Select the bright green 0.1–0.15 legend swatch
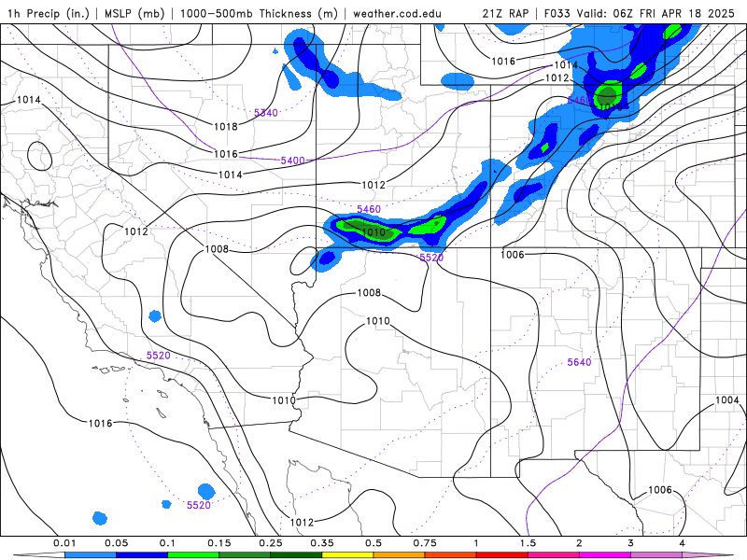747x560 pixels. coord(193,555)
